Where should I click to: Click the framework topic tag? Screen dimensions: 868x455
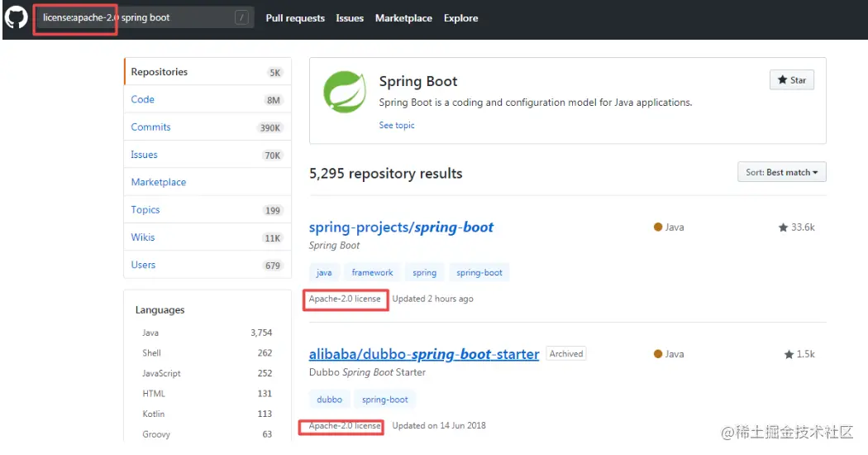[x=372, y=272]
